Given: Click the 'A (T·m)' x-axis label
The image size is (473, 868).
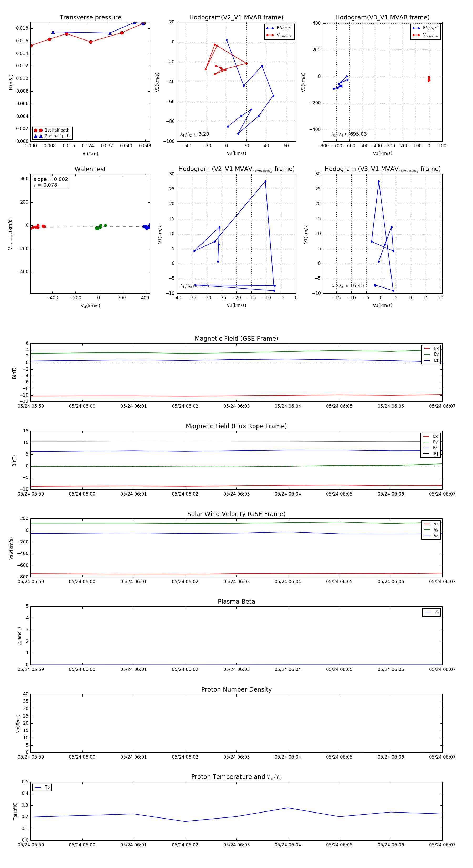Looking at the screenshot, I should click(90, 154).
